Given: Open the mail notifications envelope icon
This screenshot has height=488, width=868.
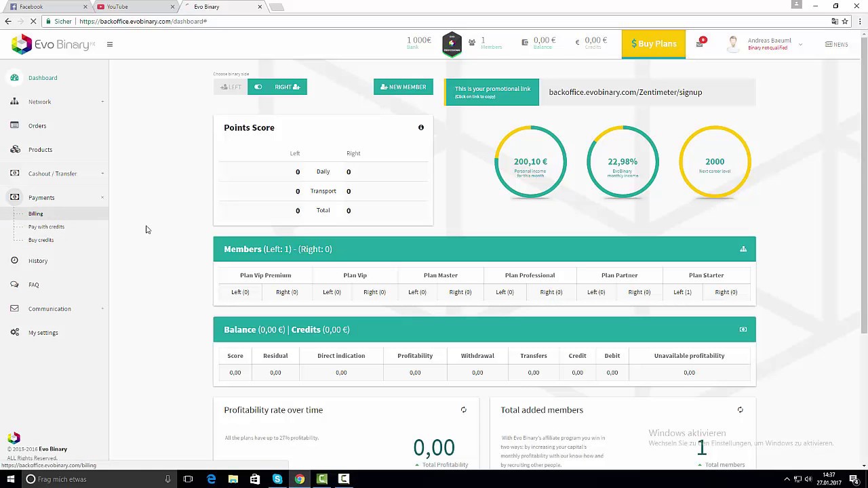Looking at the screenshot, I should pyautogui.click(x=699, y=44).
